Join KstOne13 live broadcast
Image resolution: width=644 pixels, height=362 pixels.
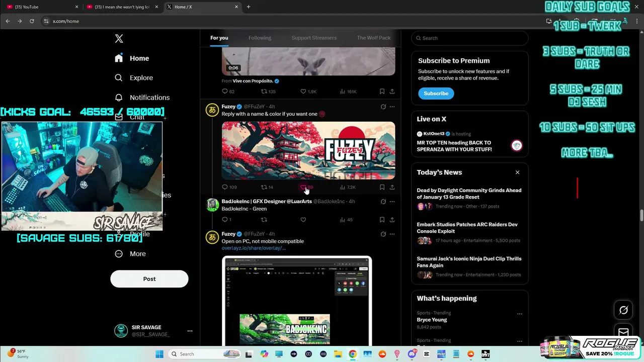coord(469,141)
